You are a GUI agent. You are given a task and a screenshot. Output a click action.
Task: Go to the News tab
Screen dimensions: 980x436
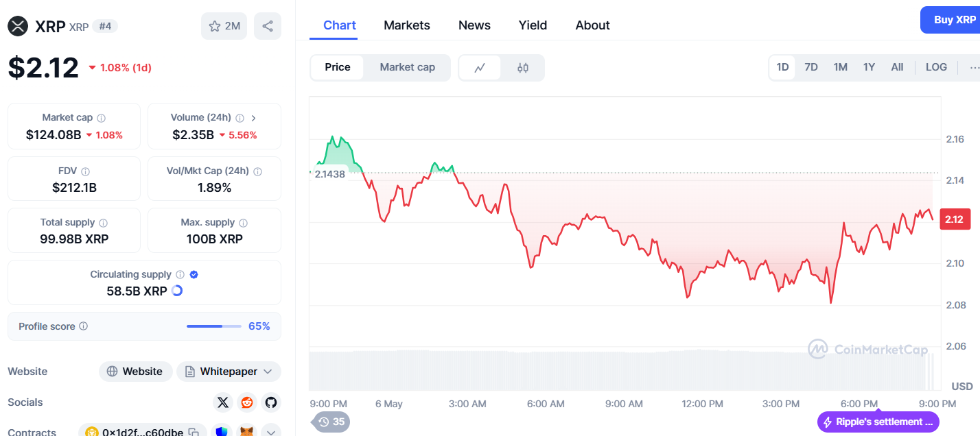[x=474, y=25]
